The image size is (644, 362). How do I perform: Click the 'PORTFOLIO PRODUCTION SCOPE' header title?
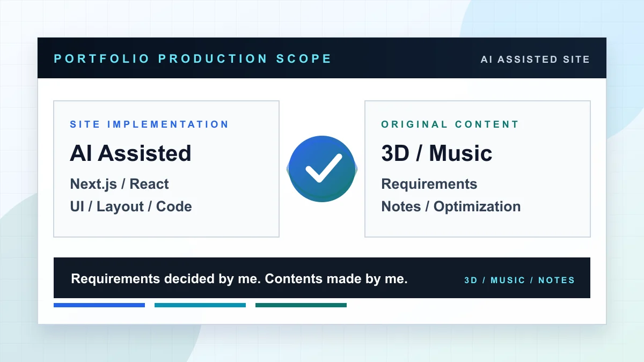coord(193,58)
